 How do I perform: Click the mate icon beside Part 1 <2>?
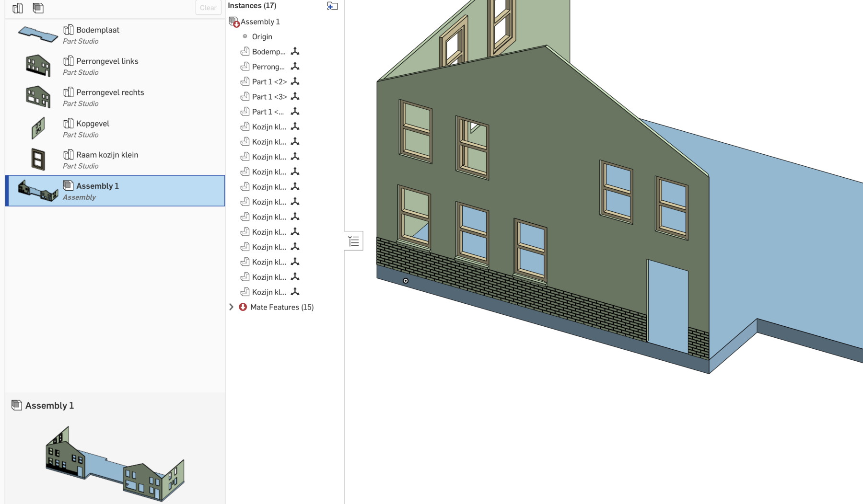(x=295, y=81)
